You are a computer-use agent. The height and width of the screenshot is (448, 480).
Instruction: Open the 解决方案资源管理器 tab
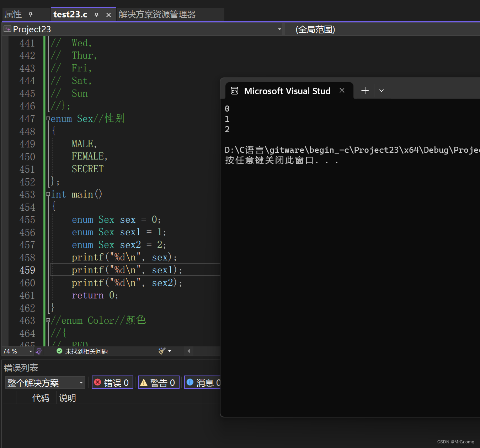click(x=157, y=14)
